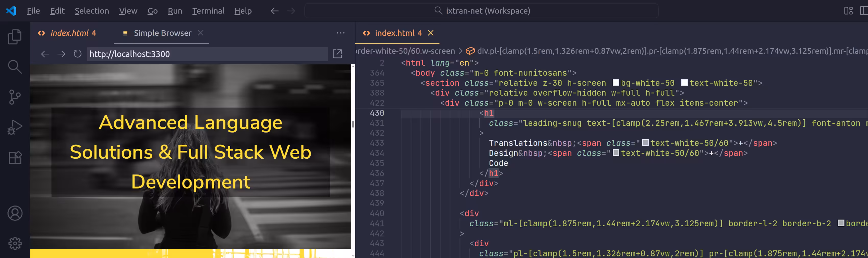Open page in external browser icon
The width and height of the screenshot is (868, 258).
(337, 54)
